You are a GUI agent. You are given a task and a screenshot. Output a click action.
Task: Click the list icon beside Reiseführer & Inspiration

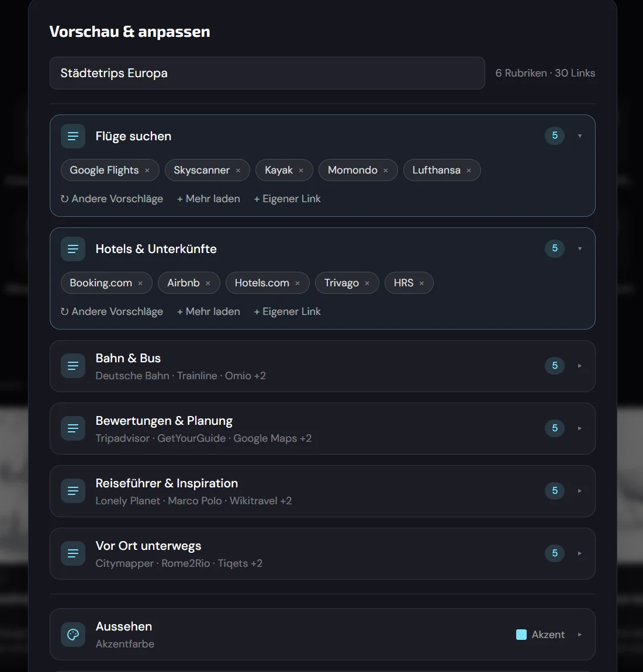[73, 491]
